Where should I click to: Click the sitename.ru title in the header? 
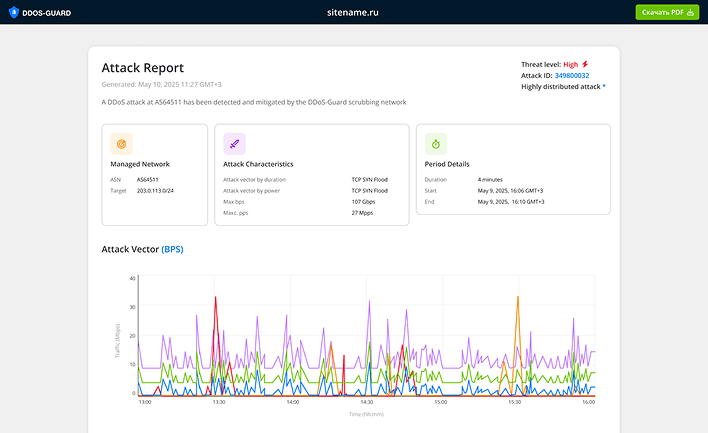353,12
